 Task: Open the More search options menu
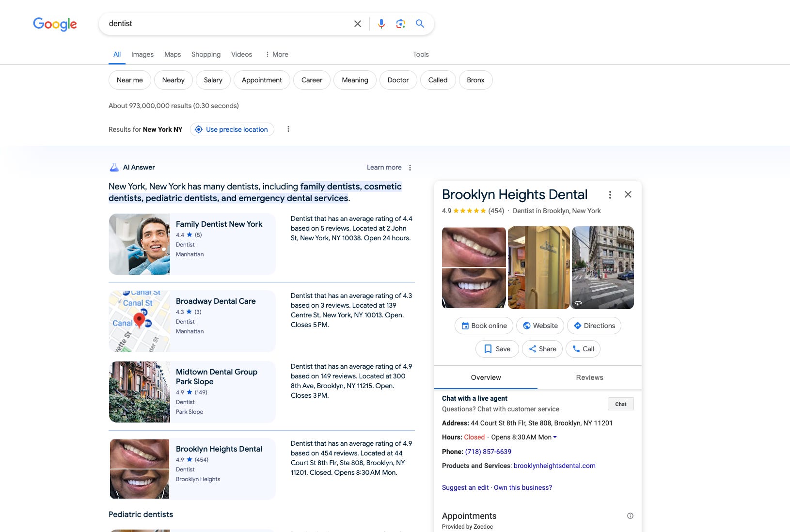[277, 54]
